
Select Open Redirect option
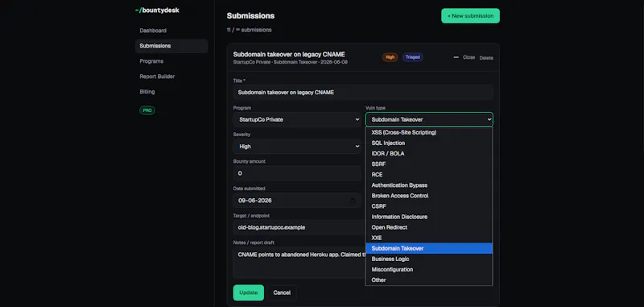tap(429, 227)
